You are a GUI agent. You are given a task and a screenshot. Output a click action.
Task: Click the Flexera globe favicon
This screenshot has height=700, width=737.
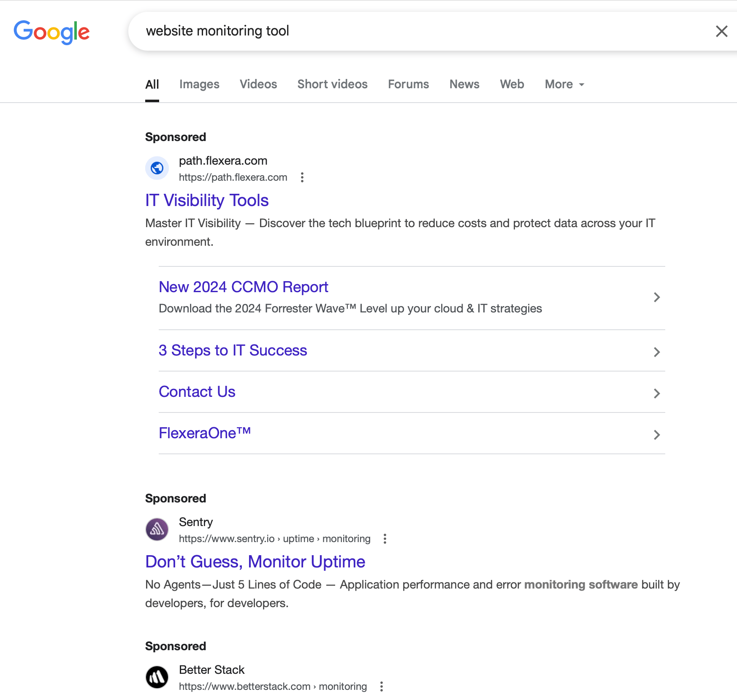pos(157,168)
